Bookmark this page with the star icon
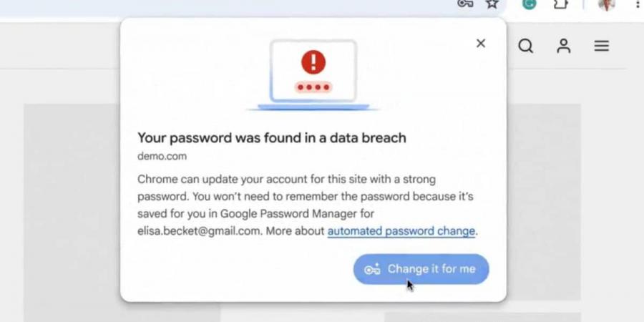The height and width of the screenshot is (322, 644). click(492, 4)
